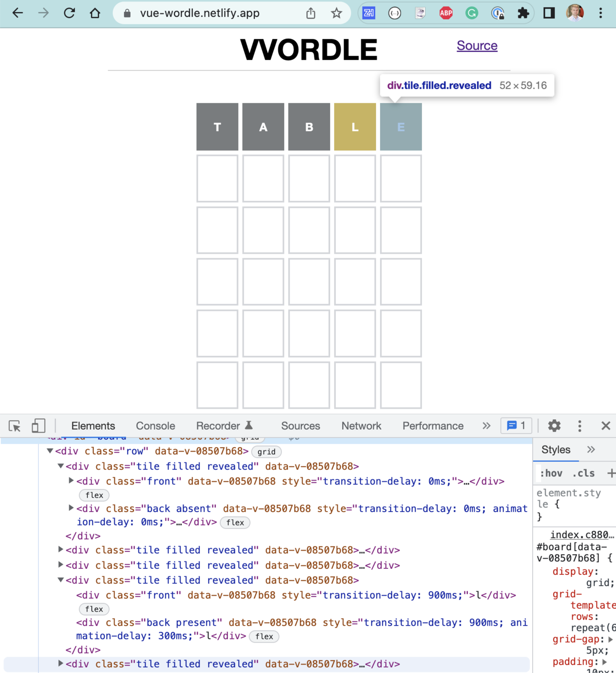The height and width of the screenshot is (673, 616).
Task: Click the highlighted E tile
Action: click(401, 127)
